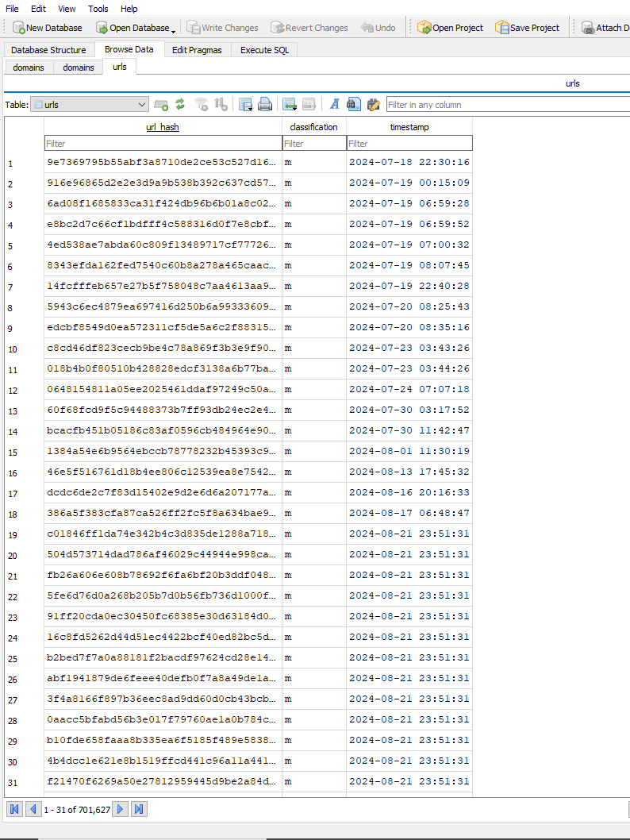Click the Save Project button

click(x=527, y=28)
